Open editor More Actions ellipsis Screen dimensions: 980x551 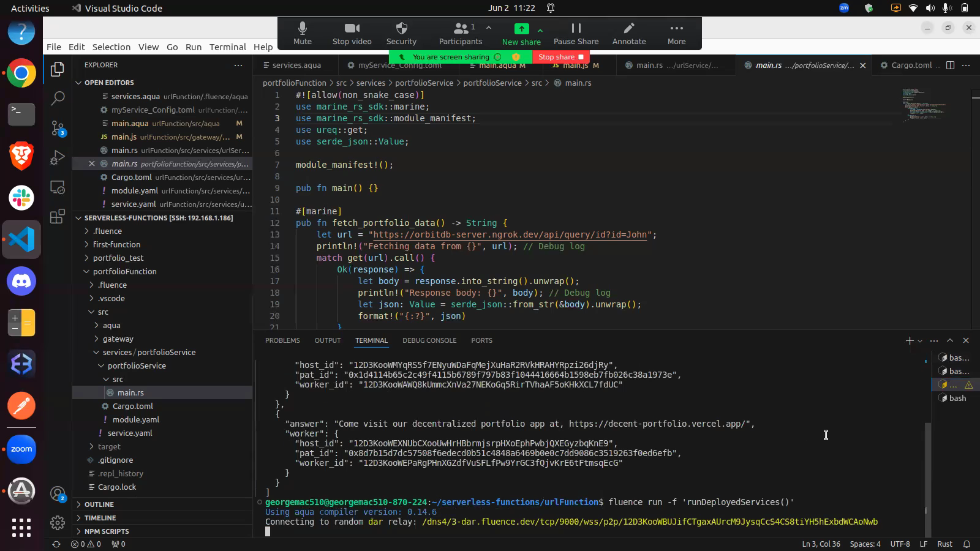point(966,65)
